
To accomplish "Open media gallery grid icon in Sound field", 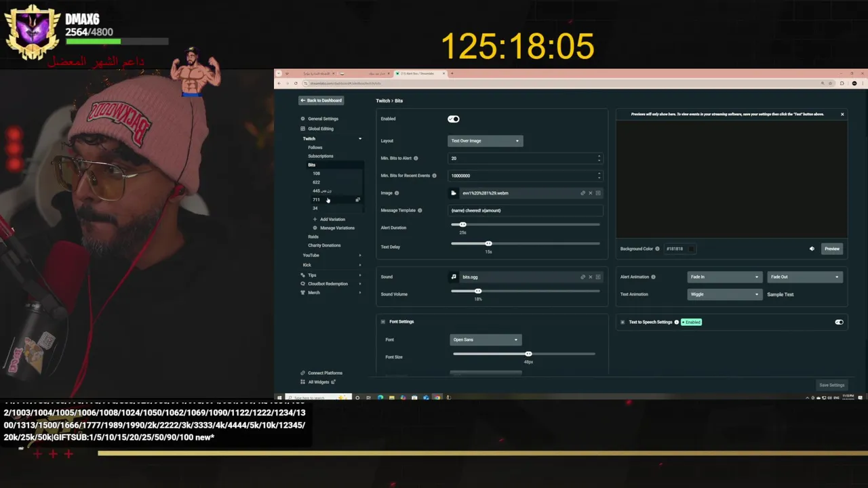I will pyautogui.click(x=597, y=277).
